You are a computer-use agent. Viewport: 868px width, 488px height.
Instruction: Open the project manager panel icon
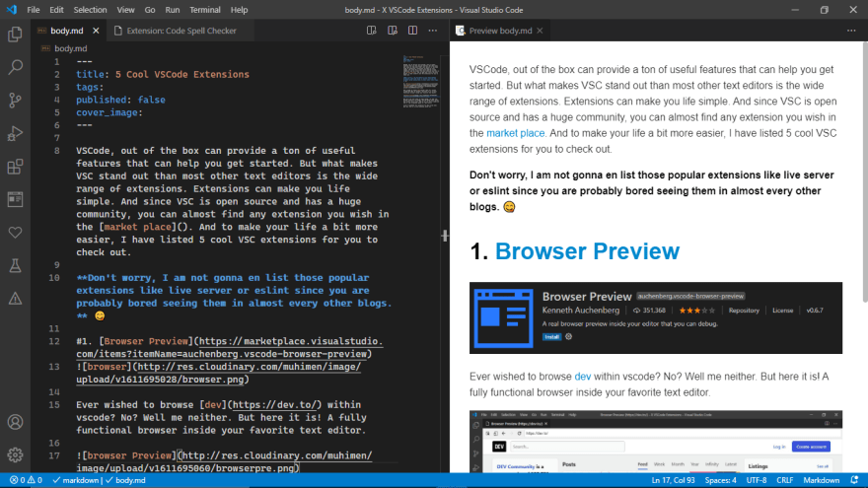point(15,199)
